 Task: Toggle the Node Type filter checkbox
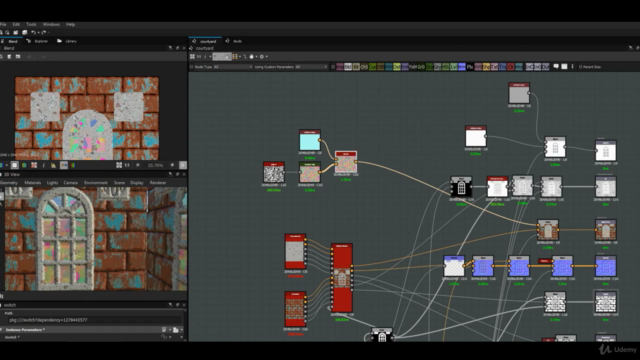[191, 67]
